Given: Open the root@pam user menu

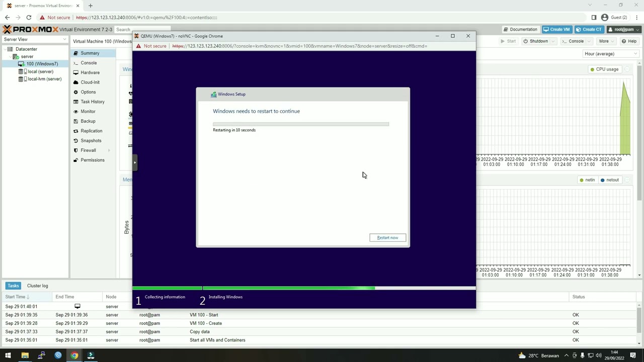Looking at the screenshot, I should click(624, 29).
